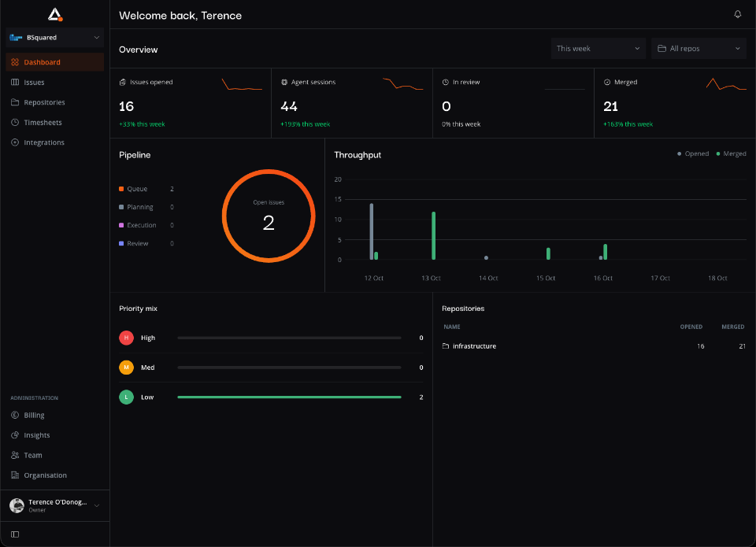The height and width of the screenshot is (547, 756).
Task: Click the Integrations icon
Action: coord(15,142)
